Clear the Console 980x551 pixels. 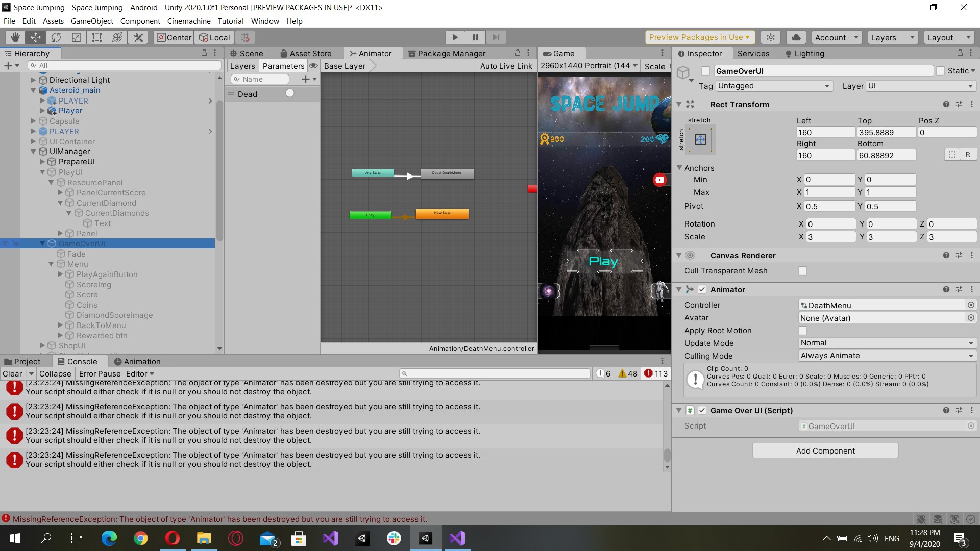[x=12, y=373]
